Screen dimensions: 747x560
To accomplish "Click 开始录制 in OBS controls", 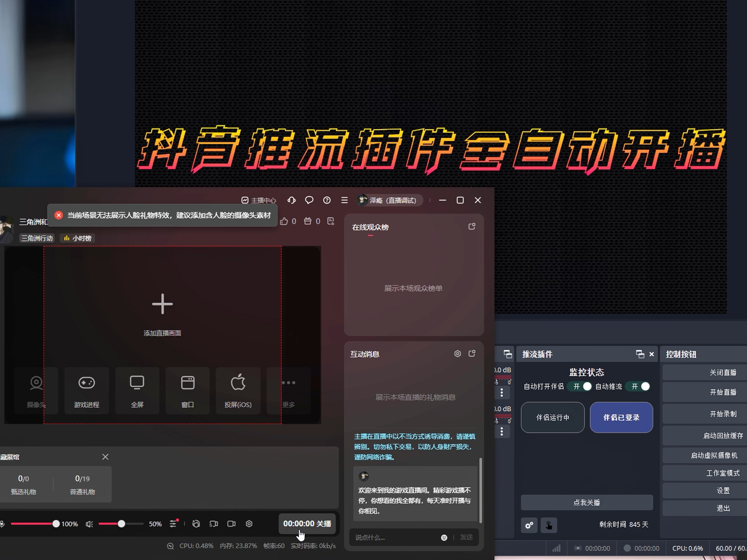I will [705, 414].
